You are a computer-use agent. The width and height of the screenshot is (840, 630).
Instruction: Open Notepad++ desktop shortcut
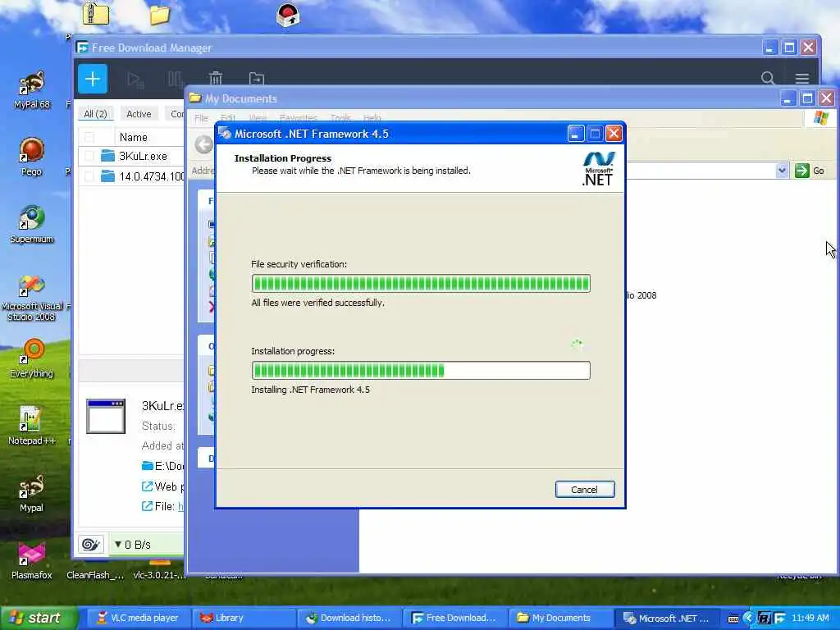tap(32, 426)
